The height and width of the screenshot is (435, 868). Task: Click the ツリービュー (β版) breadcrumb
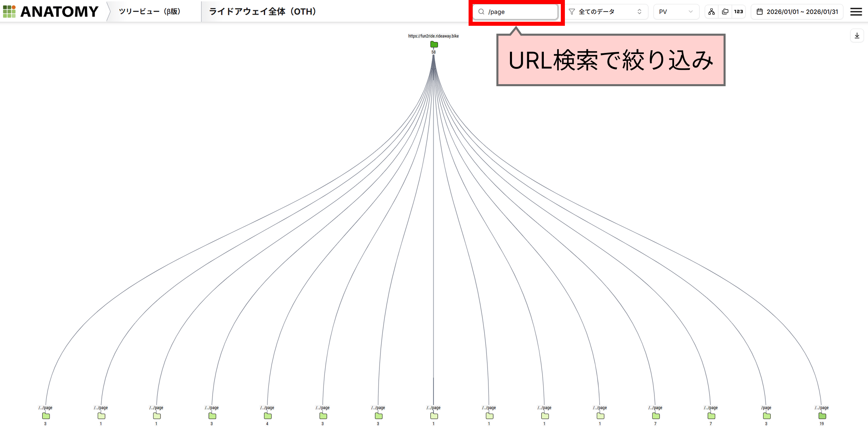[x=150, y=12]
